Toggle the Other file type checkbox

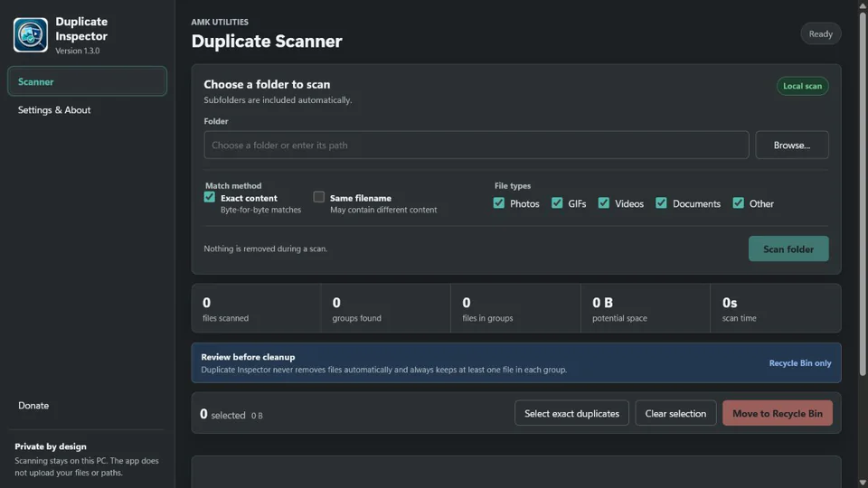(x=738, y=203)
